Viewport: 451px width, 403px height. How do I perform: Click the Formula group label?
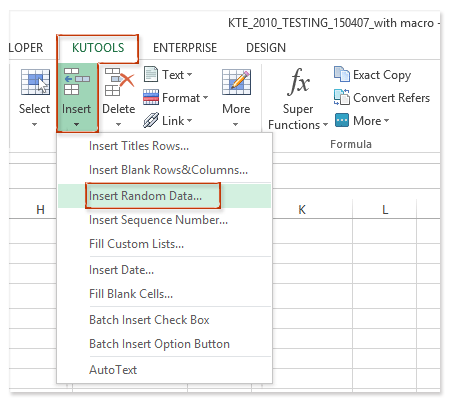pyautogui.click(x=351, y=144)
